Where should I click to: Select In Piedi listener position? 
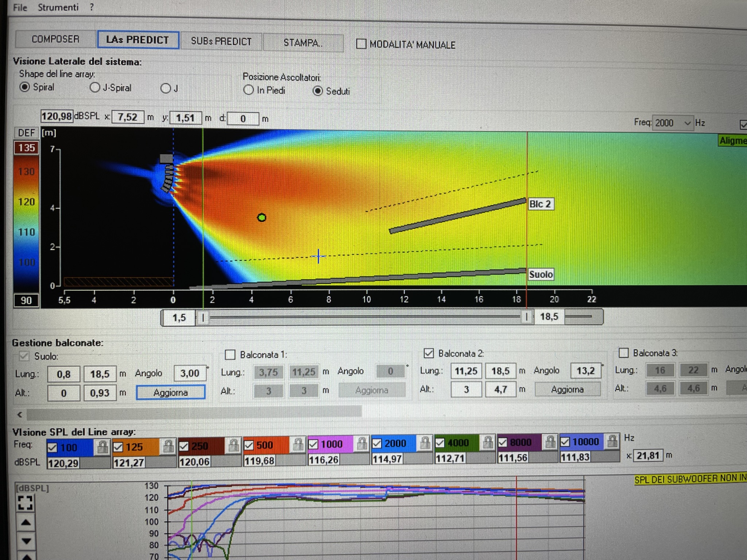coord(248,90)
